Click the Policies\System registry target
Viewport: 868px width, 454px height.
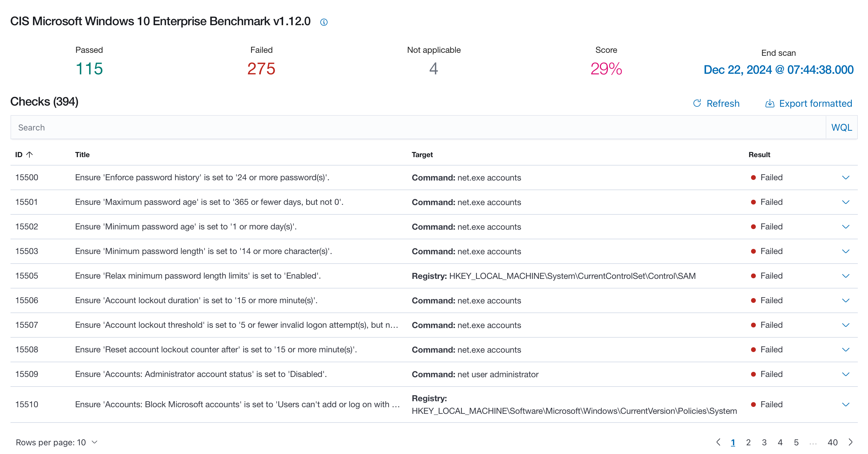[x=574, y=405]
